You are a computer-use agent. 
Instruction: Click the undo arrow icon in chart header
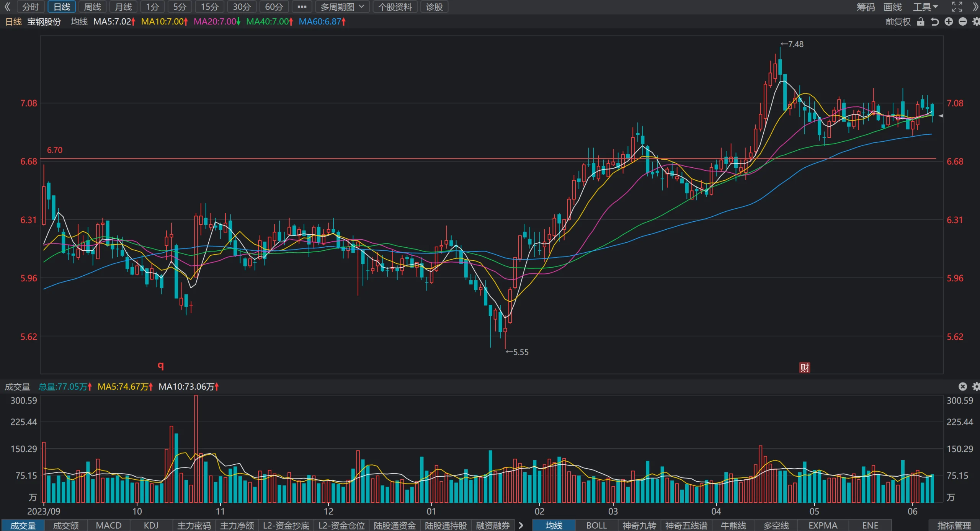pos(934,22)
